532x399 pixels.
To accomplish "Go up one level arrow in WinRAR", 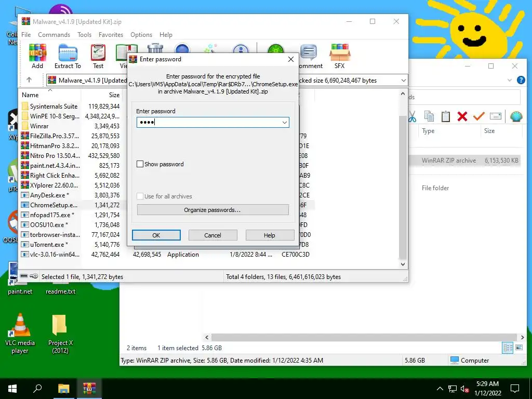I will pyautogui.click(x=29, y=80).
